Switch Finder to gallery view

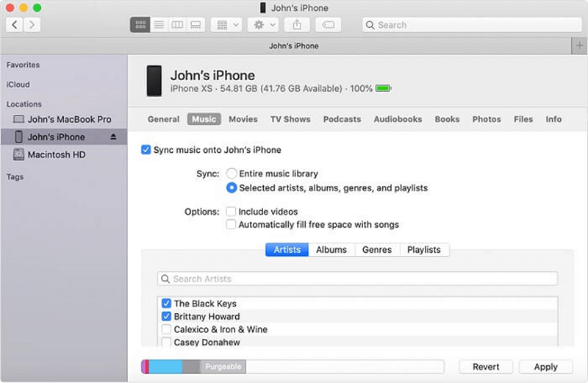(x=196, y=25)
